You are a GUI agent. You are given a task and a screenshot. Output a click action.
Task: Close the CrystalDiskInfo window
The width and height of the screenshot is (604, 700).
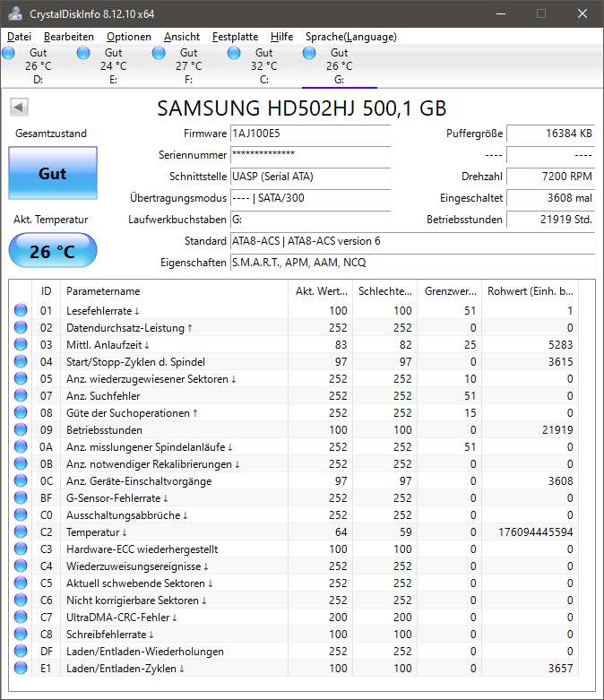[x=582, y=13]
